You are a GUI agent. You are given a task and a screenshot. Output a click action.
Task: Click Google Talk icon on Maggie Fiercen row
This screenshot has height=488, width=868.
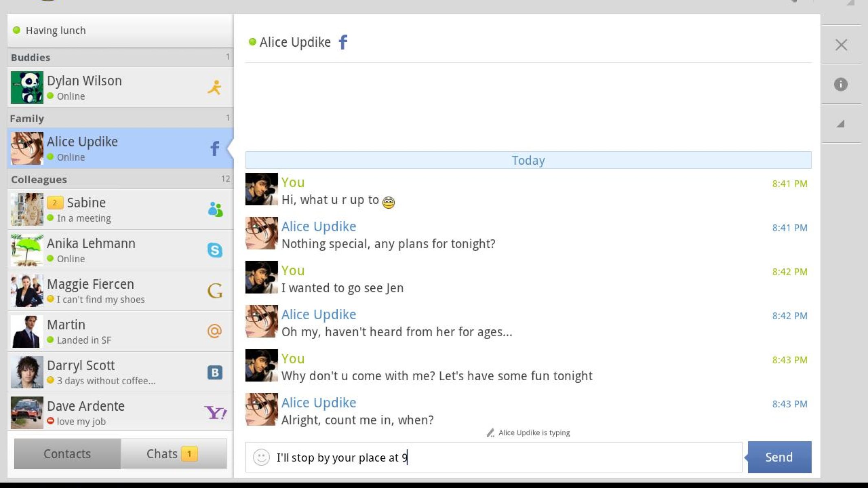(x=214, y=291)
